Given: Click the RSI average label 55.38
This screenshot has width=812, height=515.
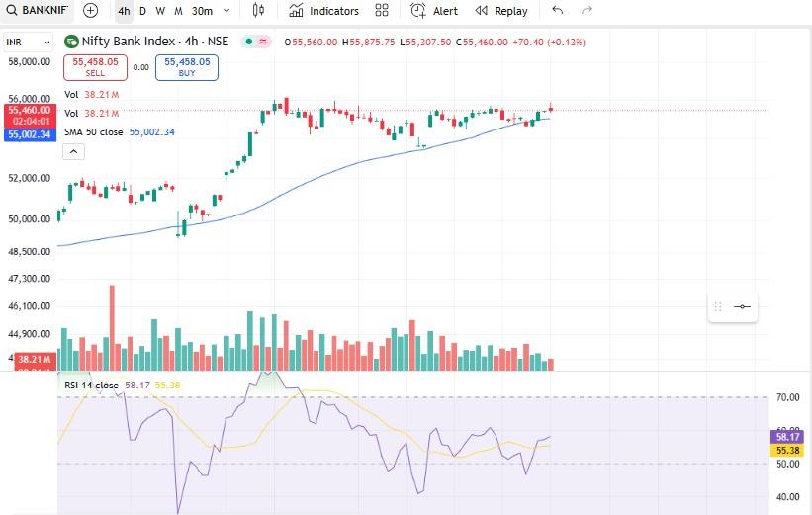Looking at the screenshot, I should tap(787, 451).
